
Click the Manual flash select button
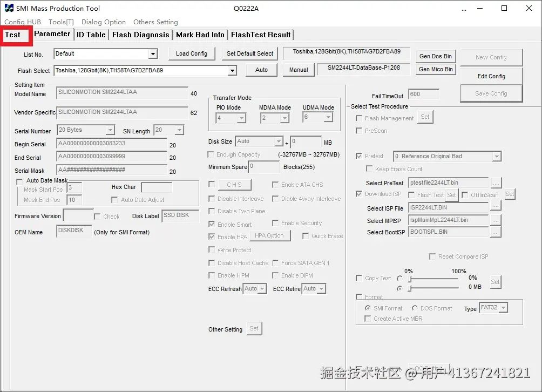click(x=299, y=70)
